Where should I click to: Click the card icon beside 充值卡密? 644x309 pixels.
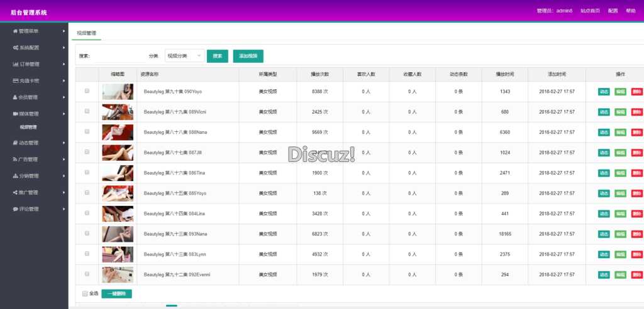pos(15,81)
